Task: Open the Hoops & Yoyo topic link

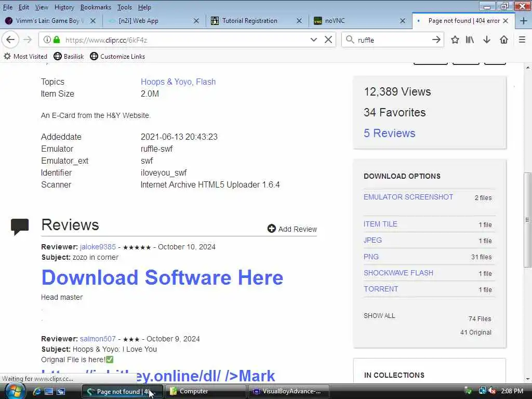Action: [x=166, y=82]
